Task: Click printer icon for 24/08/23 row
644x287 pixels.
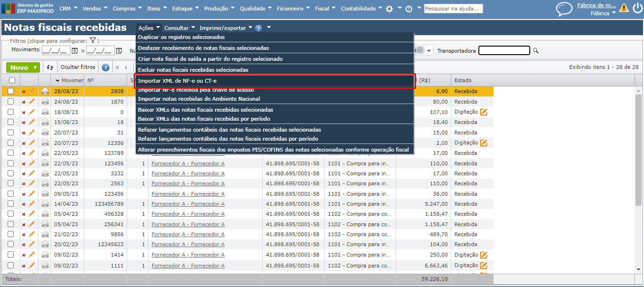Action: tap(45, 102)
